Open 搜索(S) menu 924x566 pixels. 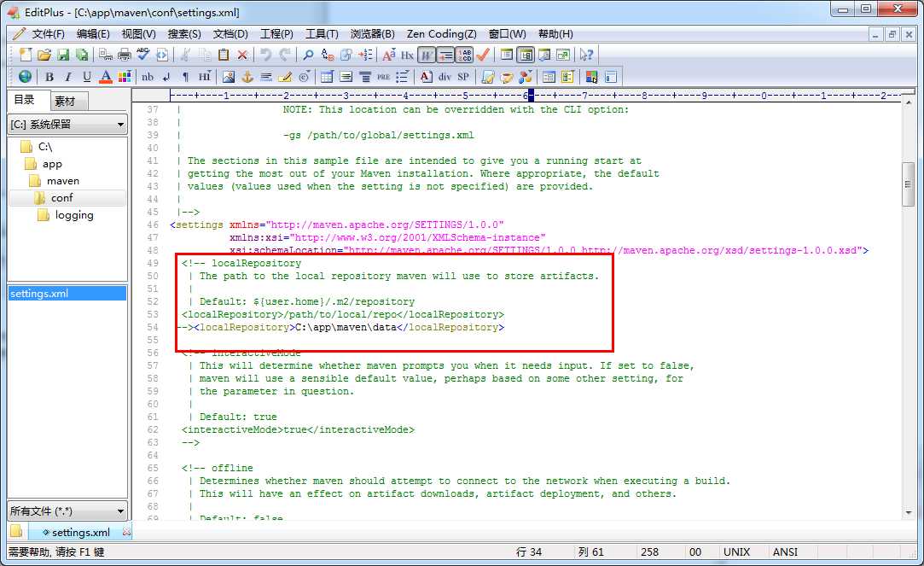[184, 34]
